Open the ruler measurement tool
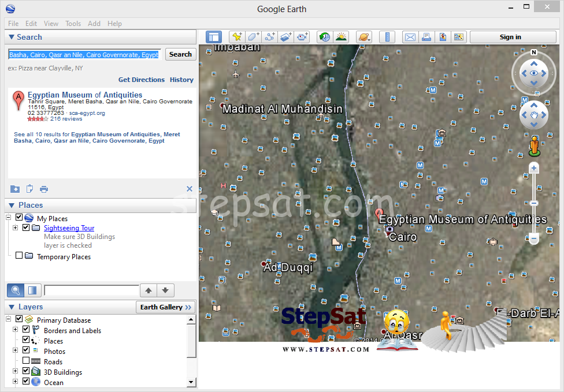Screen dimensions: 564x392 pyautogui.click(x=387, y=37)
